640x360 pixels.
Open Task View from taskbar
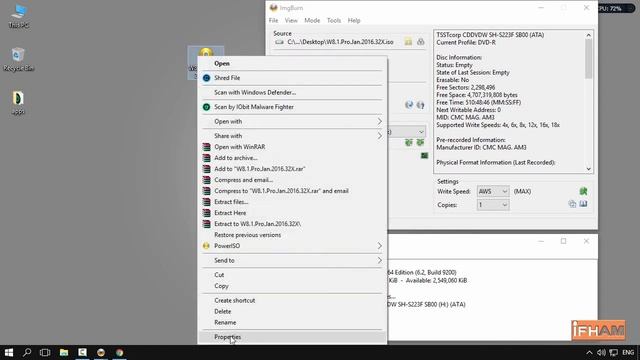(x=45, y=352)
